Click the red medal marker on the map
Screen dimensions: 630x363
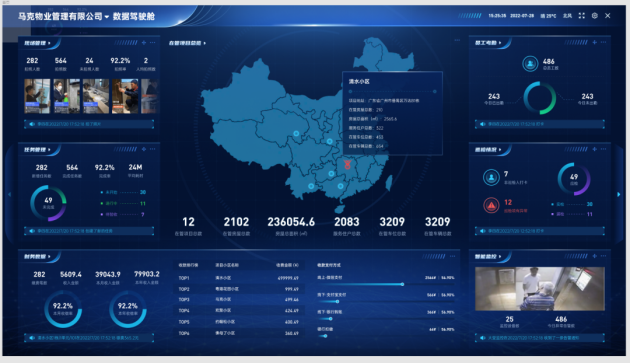point(347,164)
